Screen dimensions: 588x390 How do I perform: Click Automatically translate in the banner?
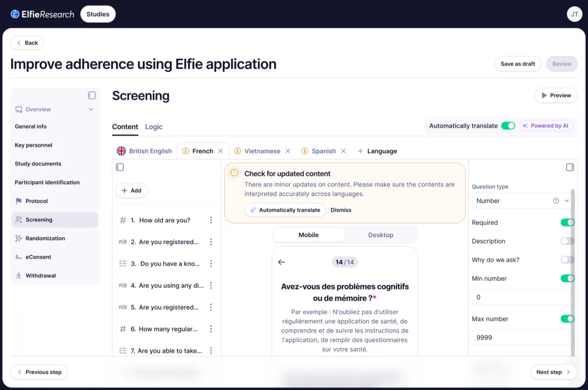(x=285, y=210)
